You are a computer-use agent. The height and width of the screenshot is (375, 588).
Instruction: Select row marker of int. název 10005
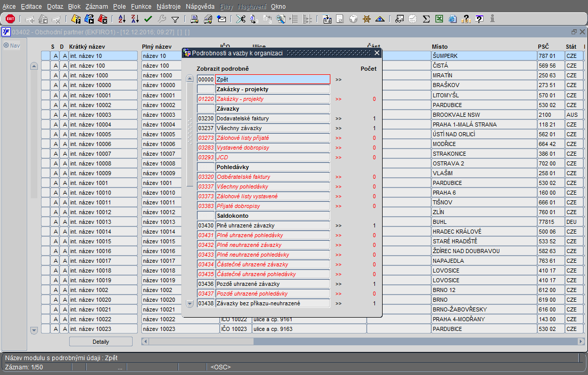pos(46,134)
